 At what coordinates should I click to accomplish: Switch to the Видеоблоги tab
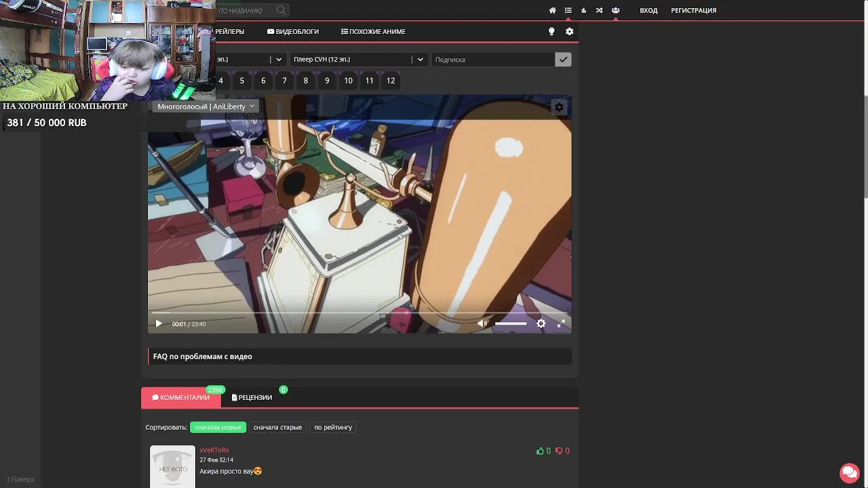(x=293, y=31)
